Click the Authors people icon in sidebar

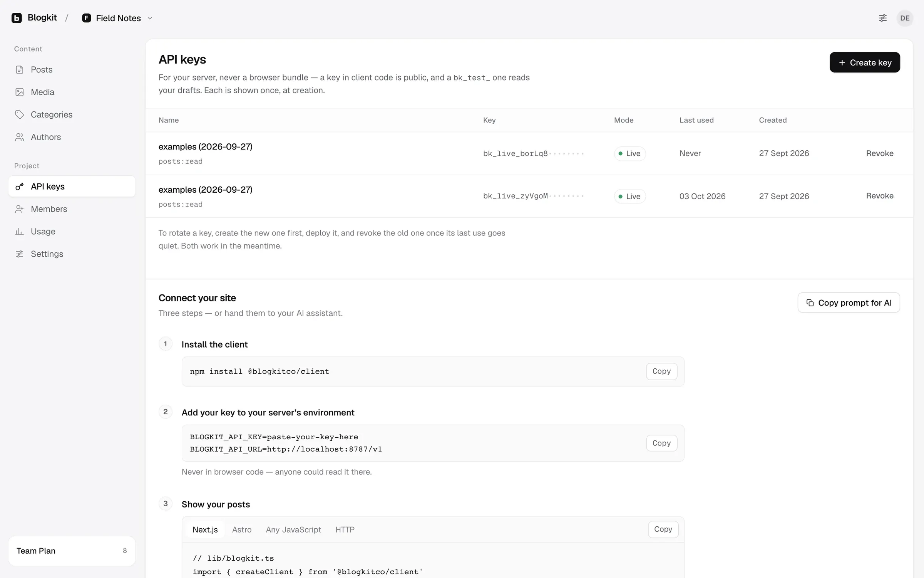20,137
